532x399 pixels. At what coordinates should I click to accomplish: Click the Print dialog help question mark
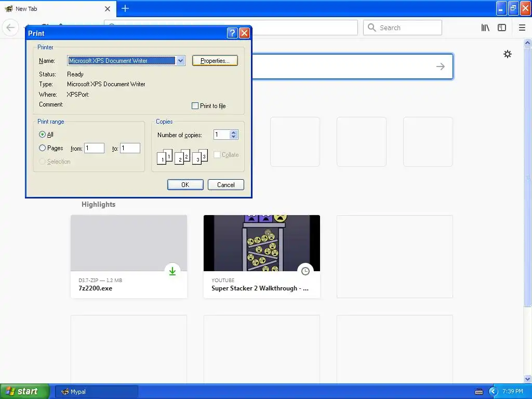point(232,33)
